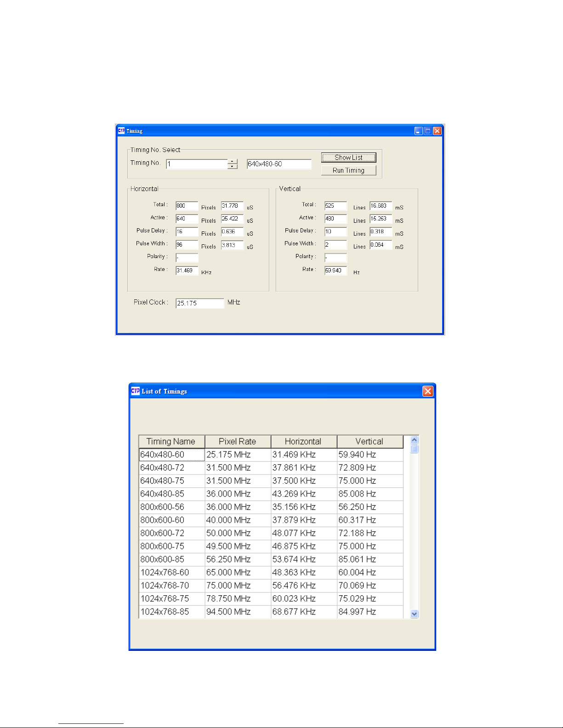This screenshot has height=728, width=563.
Task: Click the list scrollbar thumb
Action: click(x=415, y=449)
